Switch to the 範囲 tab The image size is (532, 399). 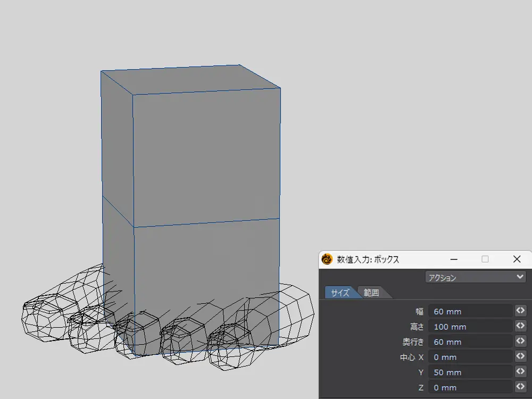(372, 293)
